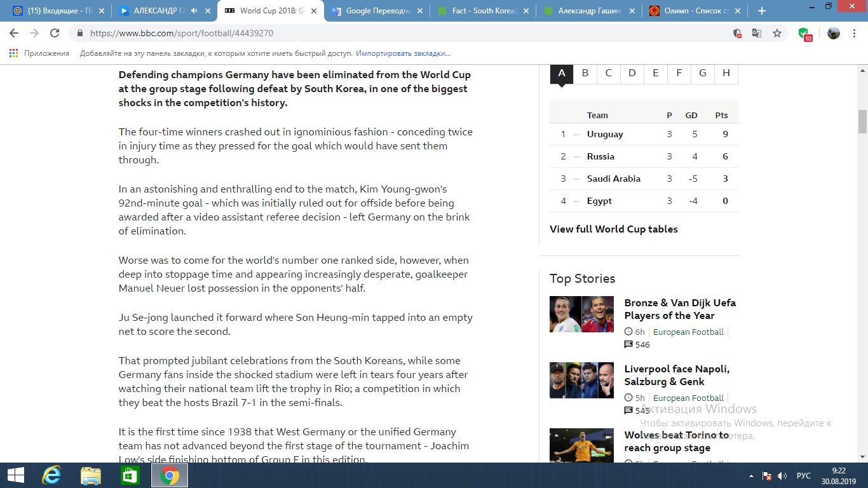Click Uruguay in the group table

click(x=605, y=134)
